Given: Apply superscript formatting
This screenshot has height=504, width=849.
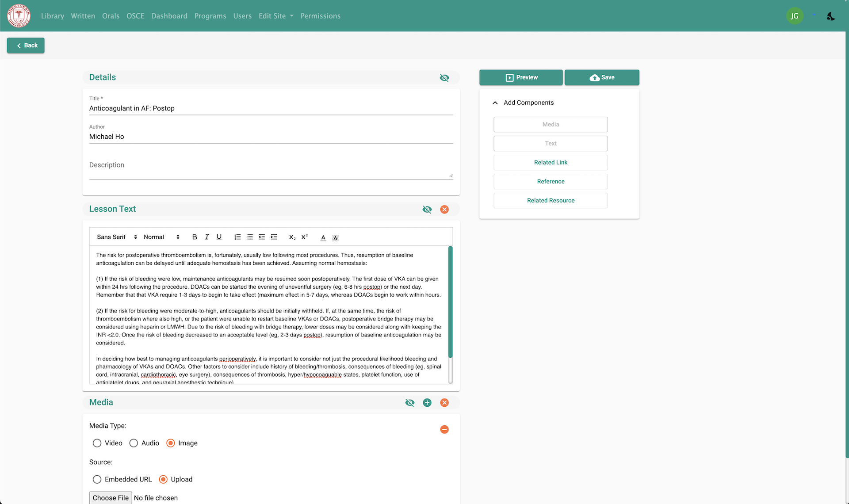Looking at the screenshot, I should point(304,237).
